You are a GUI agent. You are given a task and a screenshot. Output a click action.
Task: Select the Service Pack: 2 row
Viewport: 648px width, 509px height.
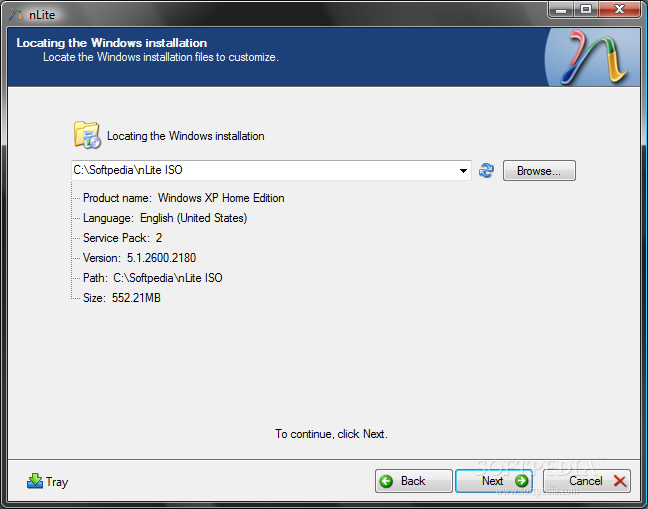click(122, 238)
